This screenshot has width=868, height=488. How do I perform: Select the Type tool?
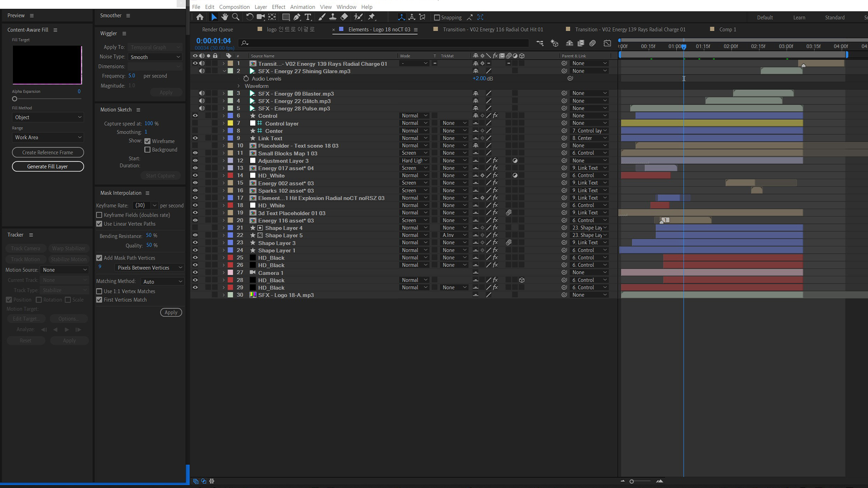coord(308,17)
